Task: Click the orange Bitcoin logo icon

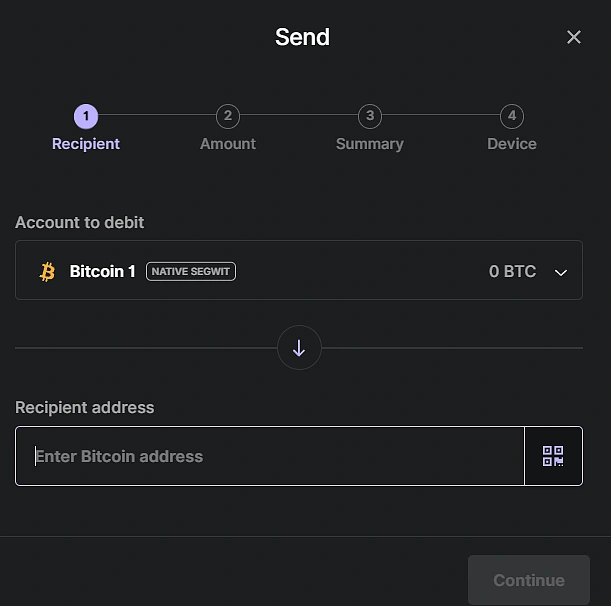Action: tap(47, 271)
